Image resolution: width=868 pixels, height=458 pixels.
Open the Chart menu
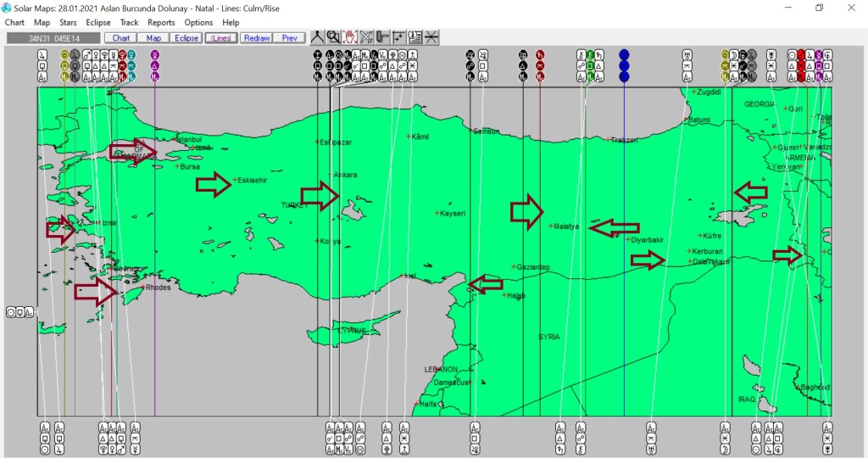point(14,22)
